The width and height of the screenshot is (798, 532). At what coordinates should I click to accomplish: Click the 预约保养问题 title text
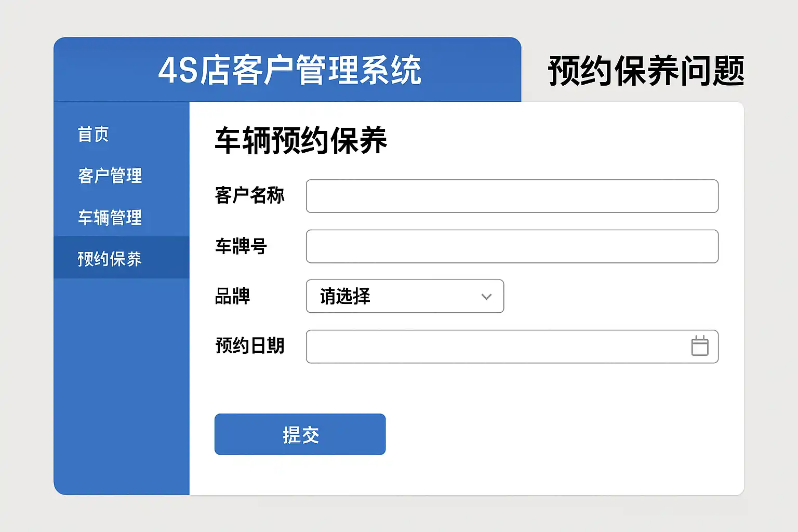[646, 71]
